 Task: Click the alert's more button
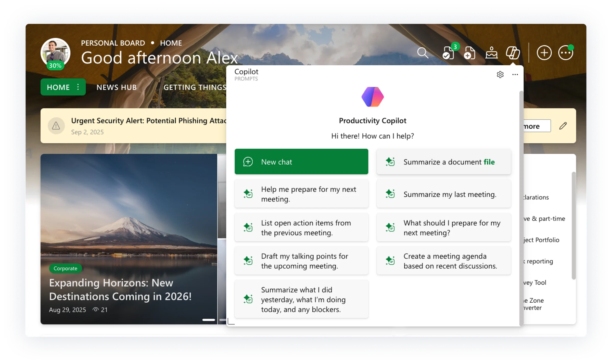click(537, 126)
